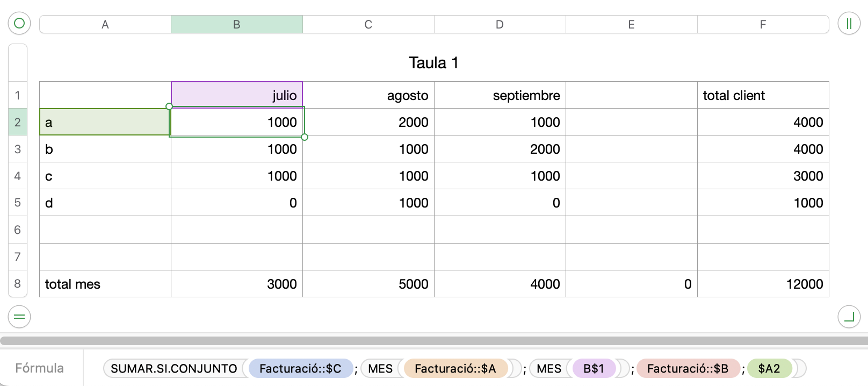
Task: Click the total mes cell
Action: [x=105, y=284]
